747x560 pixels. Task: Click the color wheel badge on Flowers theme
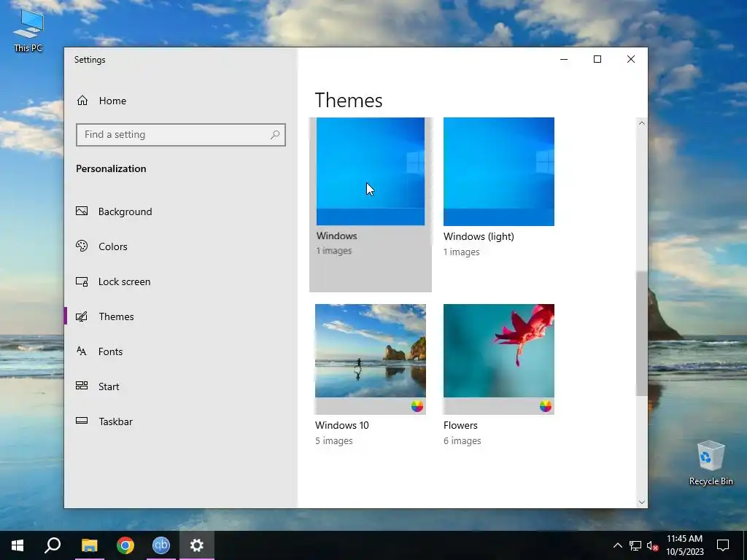546,406
